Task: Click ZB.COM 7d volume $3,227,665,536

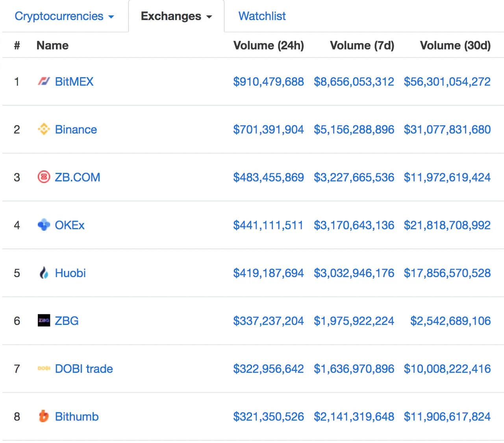Action: coord(354,177)
